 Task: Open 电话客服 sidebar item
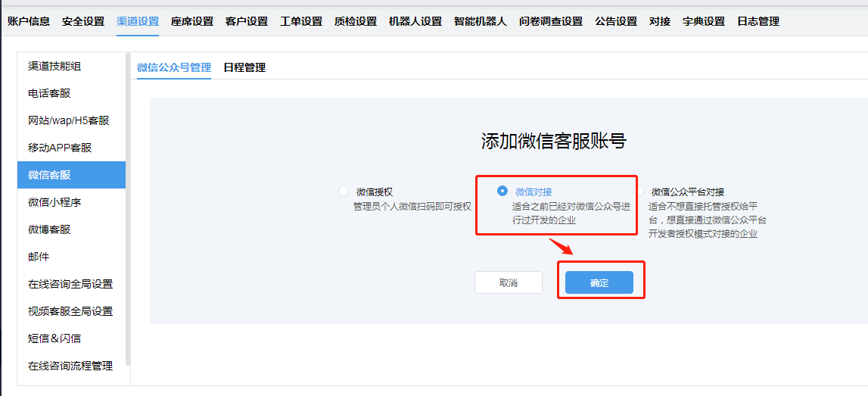[x=71, y=93]
